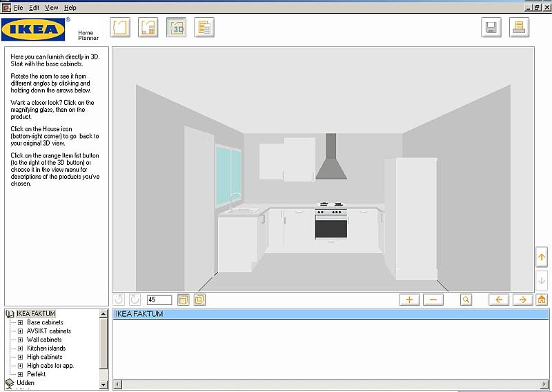Image resolution: width=552 pixels, height=392 pixels.
Task: Select the Base cabinets label
Action: pos(45,322)
